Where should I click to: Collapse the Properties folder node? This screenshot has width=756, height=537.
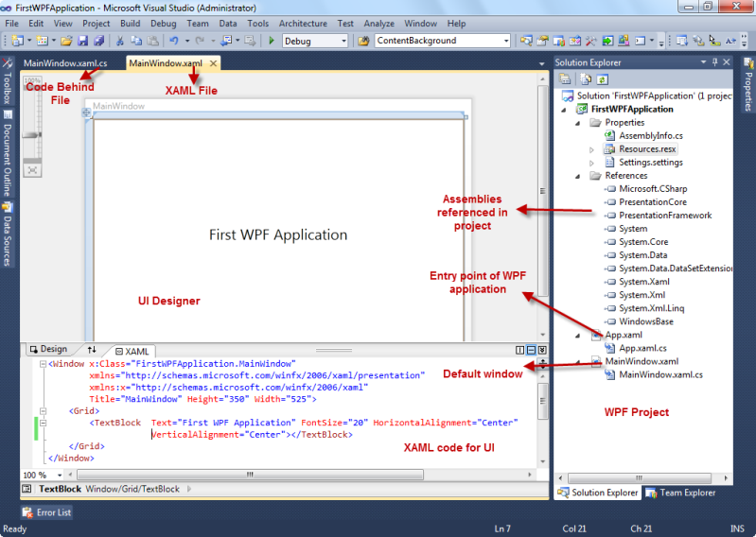point(577,123)
